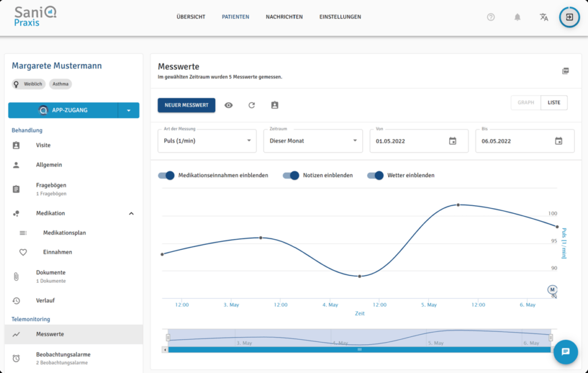Open Art der Messung dropdown
The width and height of the screenshot is (588, 373).
pos(207,141)
